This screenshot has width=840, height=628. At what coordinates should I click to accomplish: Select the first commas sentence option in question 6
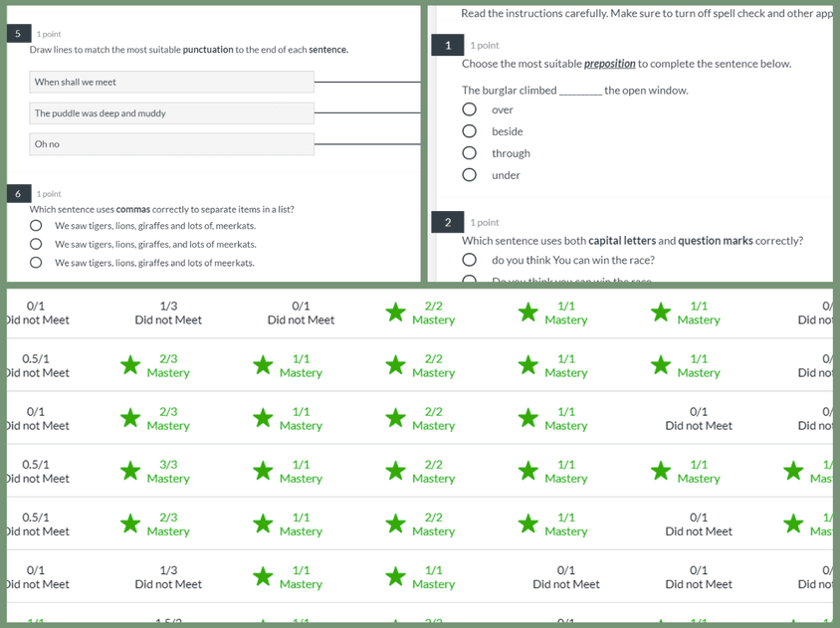[x=36, y=226]
